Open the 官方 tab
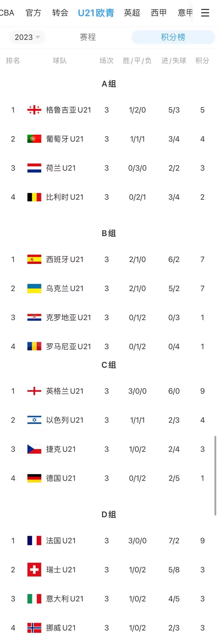 coord(33,13)
